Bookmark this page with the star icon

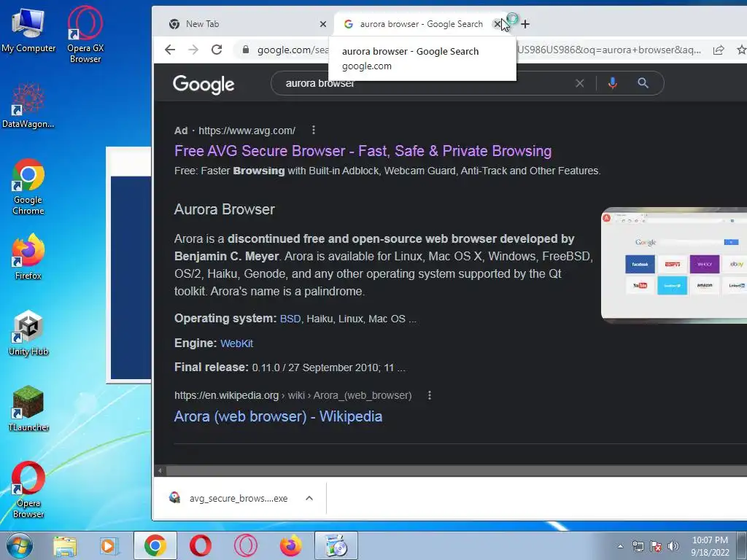pyautogui.click(x=741, y=50)
